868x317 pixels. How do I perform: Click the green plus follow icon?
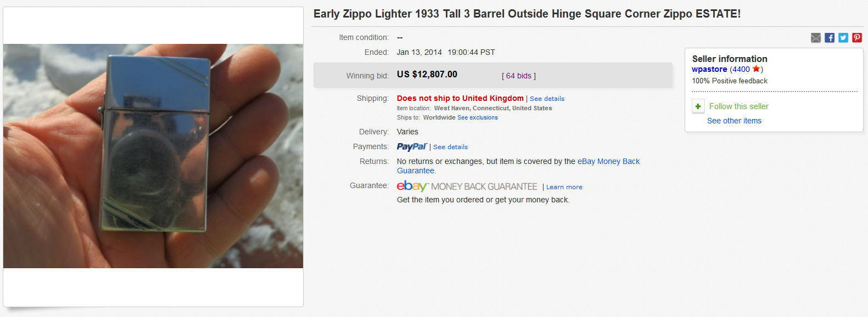tap(698, 106)
